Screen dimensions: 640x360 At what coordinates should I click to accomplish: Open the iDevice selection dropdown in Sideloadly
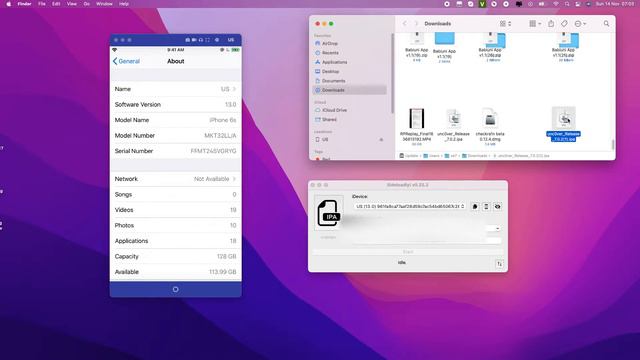click(409, 207)
